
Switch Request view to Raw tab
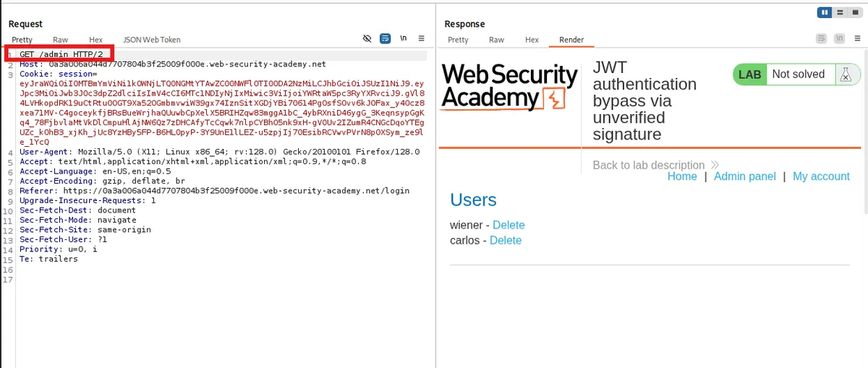coord(61,40)
